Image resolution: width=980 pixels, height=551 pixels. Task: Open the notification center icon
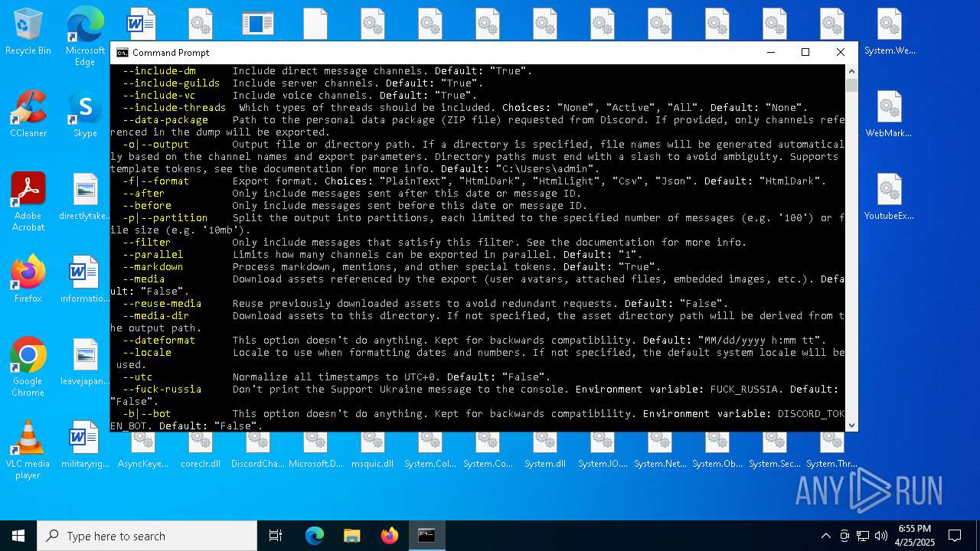click(955, 536)
